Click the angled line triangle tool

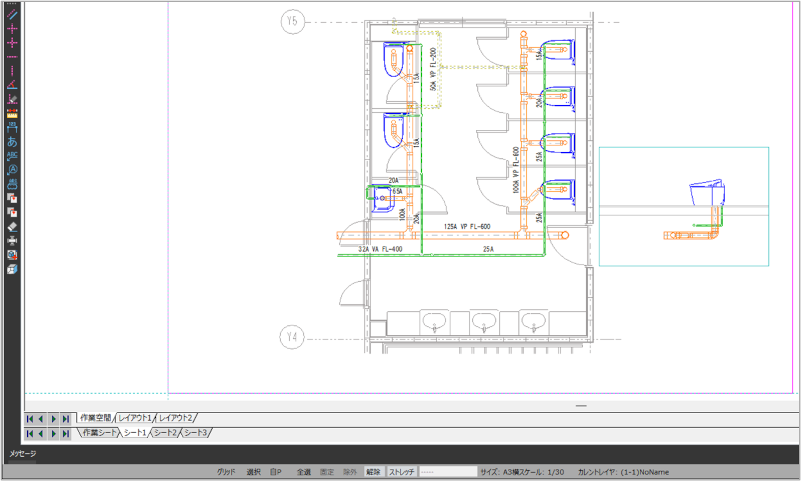click(x=12, y=86)
